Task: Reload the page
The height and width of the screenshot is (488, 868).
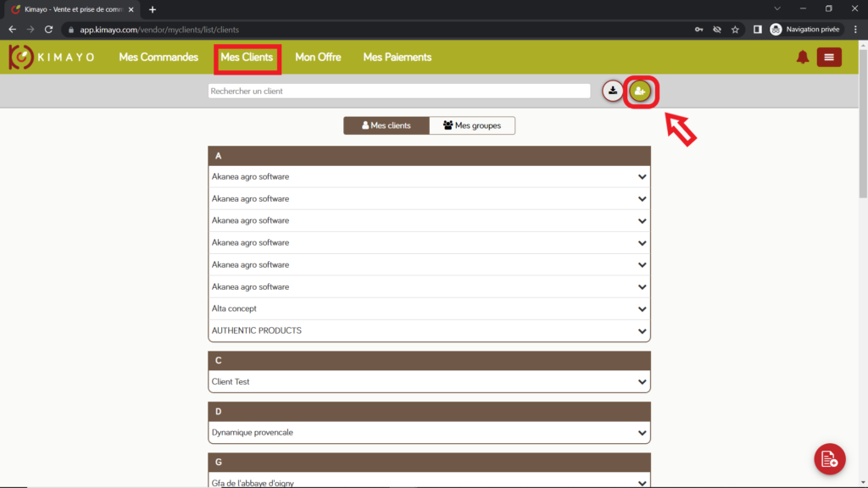Action: 48,30
